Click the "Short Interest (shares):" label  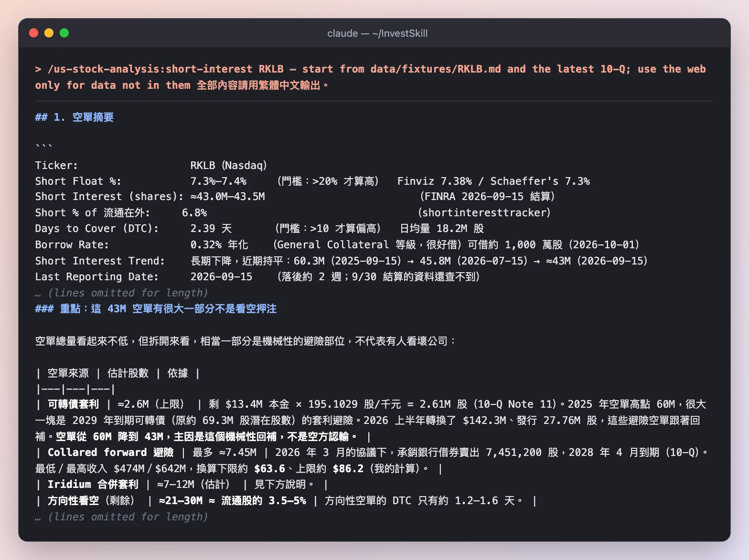[109, 197]
